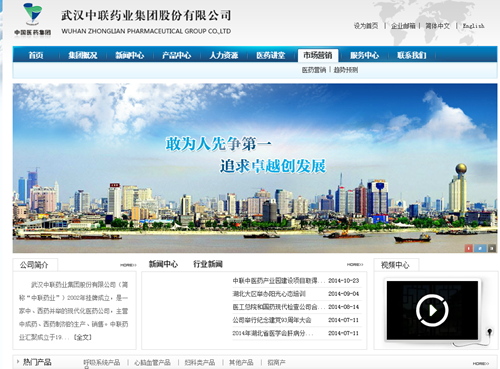The height and width of the screenshot is (369, 500).
Task: Open 联系我们 menu item
Action: point(412,55)
